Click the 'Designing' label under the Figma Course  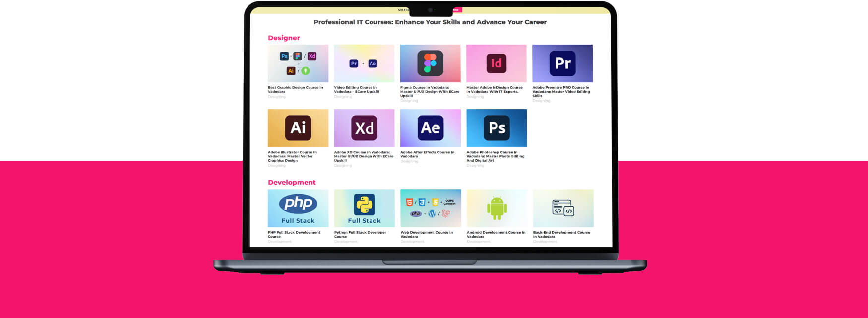coord(409,101)
